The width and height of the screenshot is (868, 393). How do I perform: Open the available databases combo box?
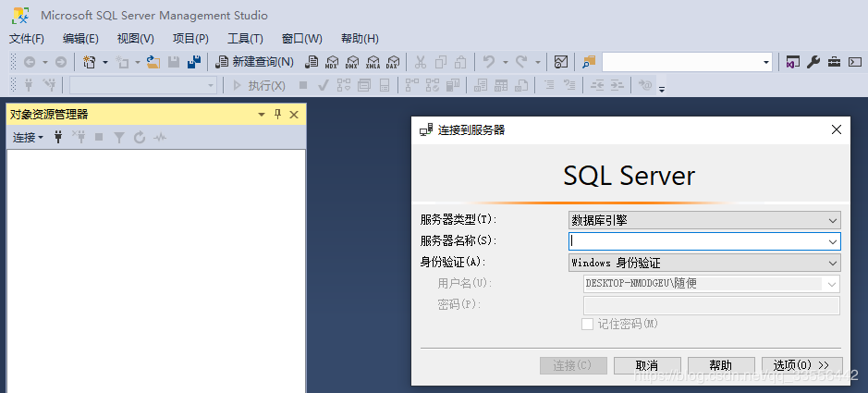143,85
